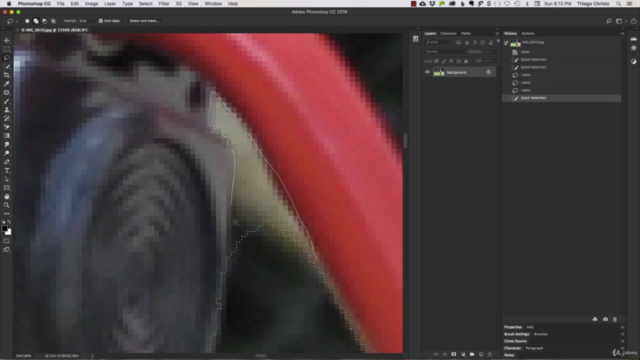Open the Clone Source panel

point(515,341)
